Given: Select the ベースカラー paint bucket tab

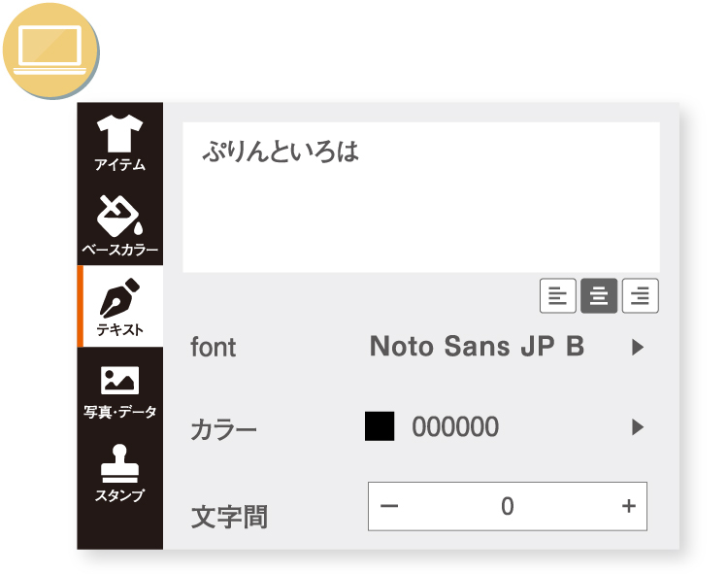Looking at the screenshot, I should [x=119, y=224].
